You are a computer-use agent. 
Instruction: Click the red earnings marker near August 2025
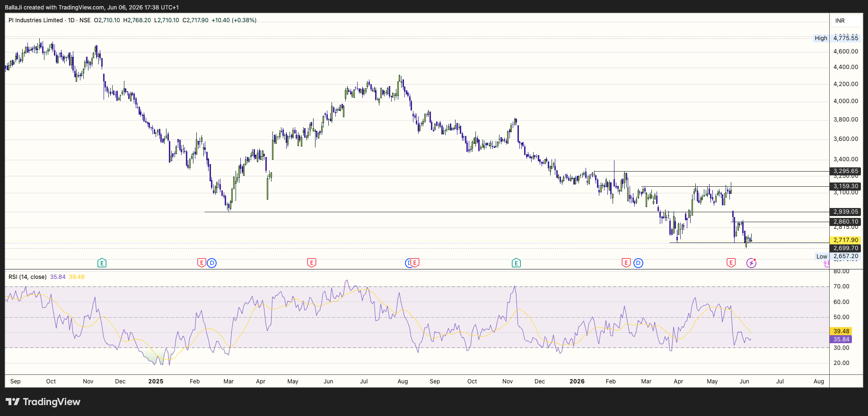click(415, 263)
